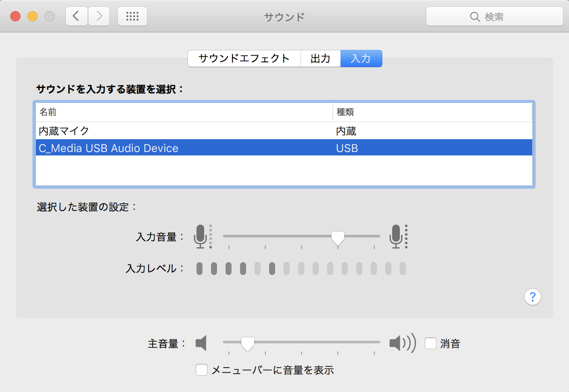569x392 pixels.
Task: Switch to the 出力 tab
Action: pyautogui.click(x=320, y=59)
